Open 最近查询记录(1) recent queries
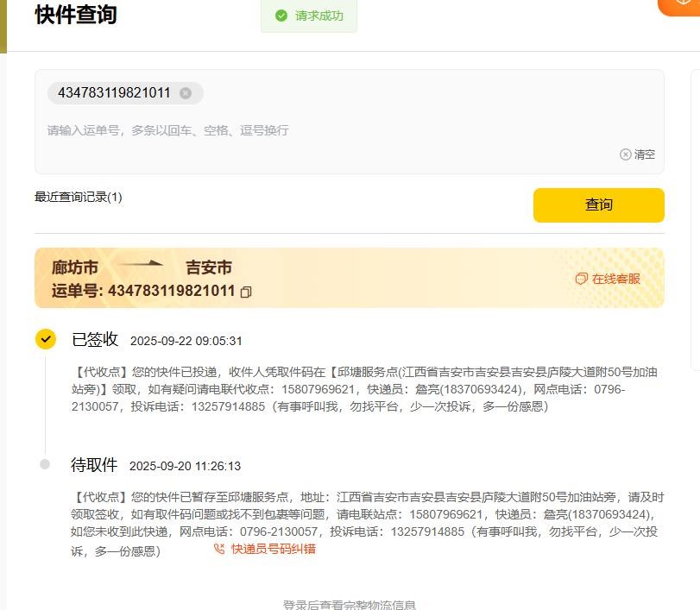The height and width of the screenshot is (610, 700). click(79, 197)
